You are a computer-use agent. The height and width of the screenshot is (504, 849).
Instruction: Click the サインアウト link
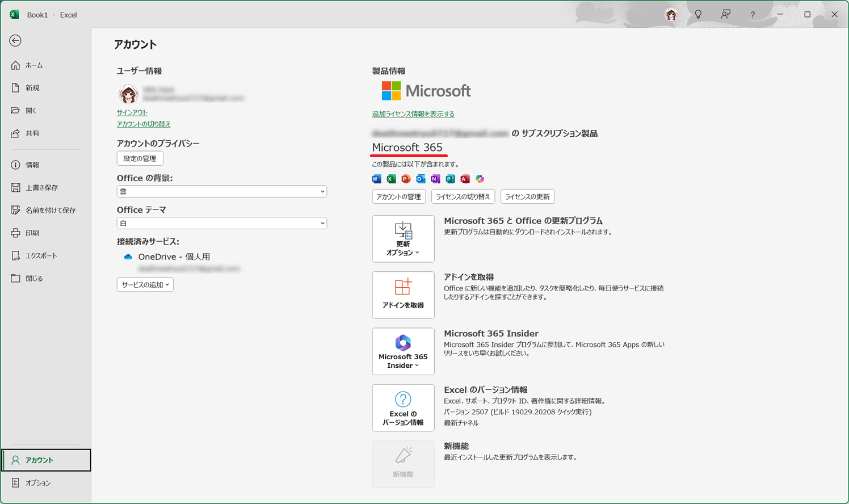coord(132,112)
